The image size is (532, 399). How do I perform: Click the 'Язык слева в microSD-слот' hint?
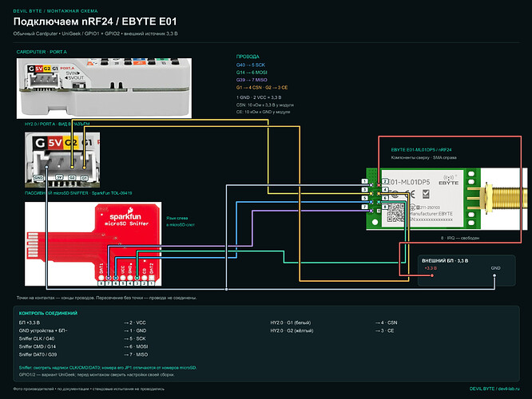181,221
